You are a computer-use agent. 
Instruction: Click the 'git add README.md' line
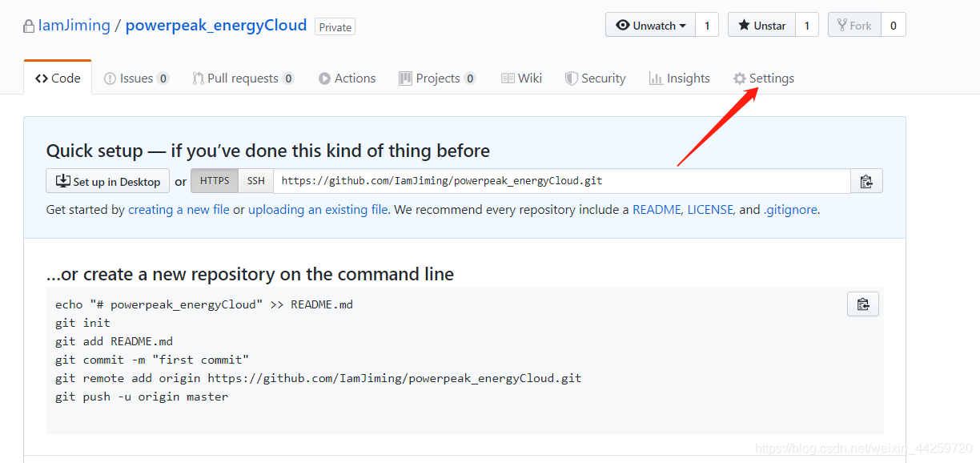tap(114, 341)
